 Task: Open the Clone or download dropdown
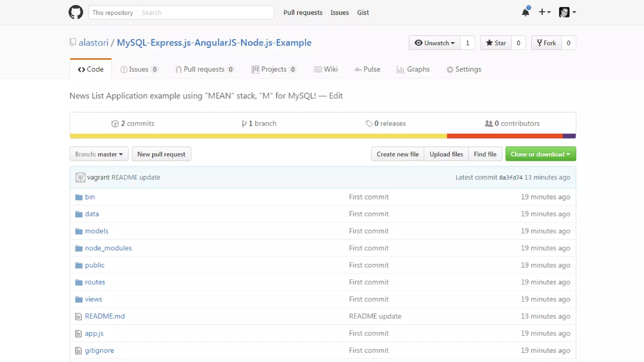pos(541,154)
